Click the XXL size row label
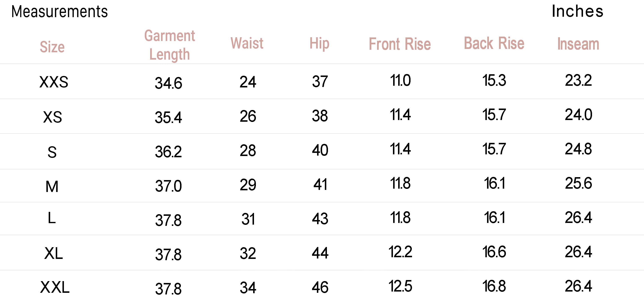644x302 pixels. [x=55, y=287]
